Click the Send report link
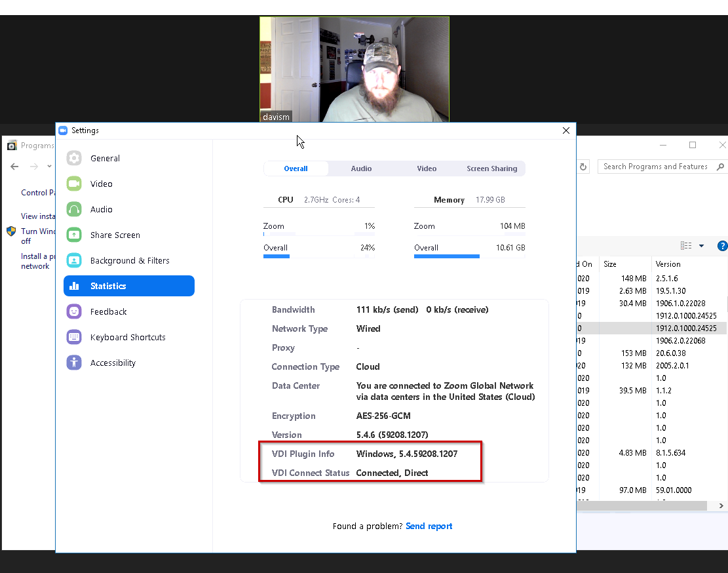Image resolution: width=728 pixels, height=573 pixels. 429,526
